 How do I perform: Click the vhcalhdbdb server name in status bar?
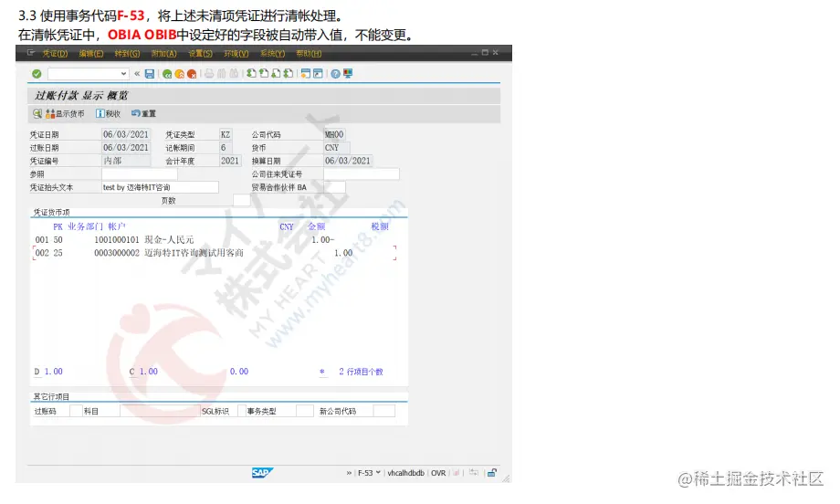coord(405,473)
